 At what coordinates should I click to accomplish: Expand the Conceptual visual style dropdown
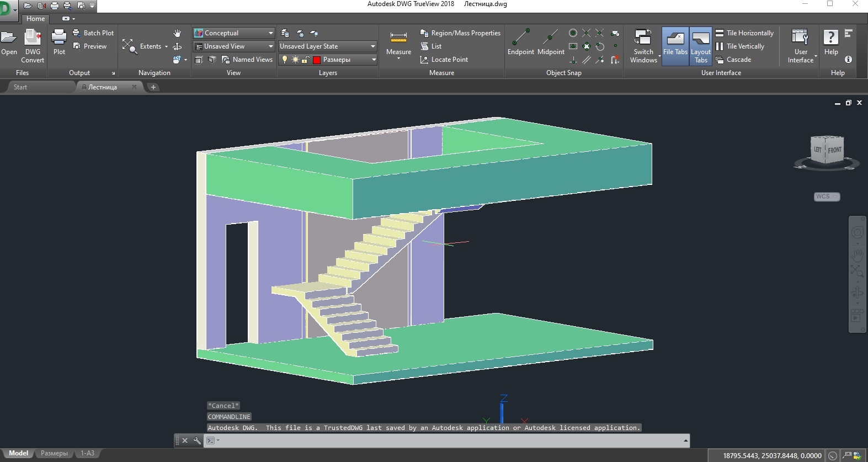tap(270, 33)
